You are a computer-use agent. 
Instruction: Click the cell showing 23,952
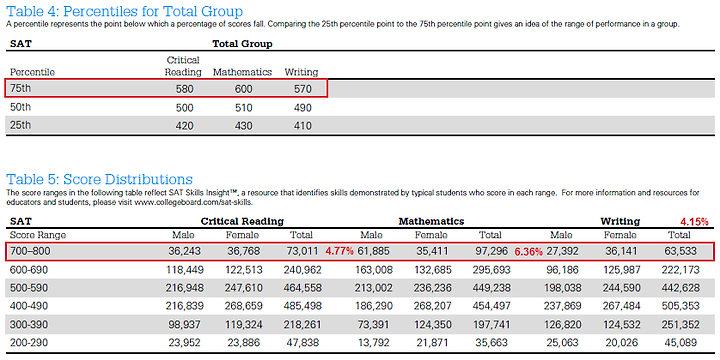click(186, 343)
